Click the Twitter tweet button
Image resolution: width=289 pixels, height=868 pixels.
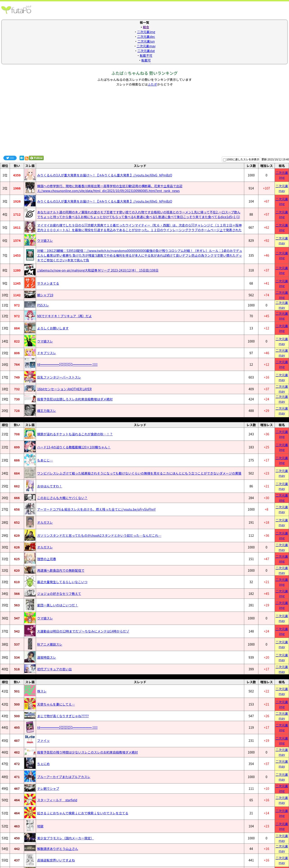[x=10, y=158]
